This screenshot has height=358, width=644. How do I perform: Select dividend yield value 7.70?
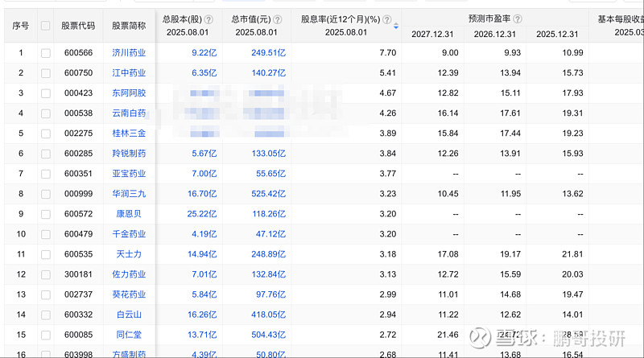pyautogui.click(x=388, y=52)
